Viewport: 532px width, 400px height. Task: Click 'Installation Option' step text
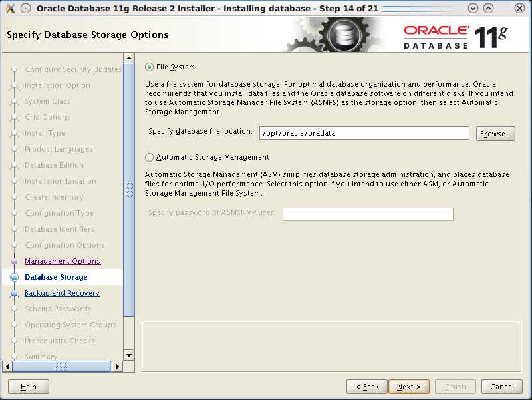click(57, 85)
